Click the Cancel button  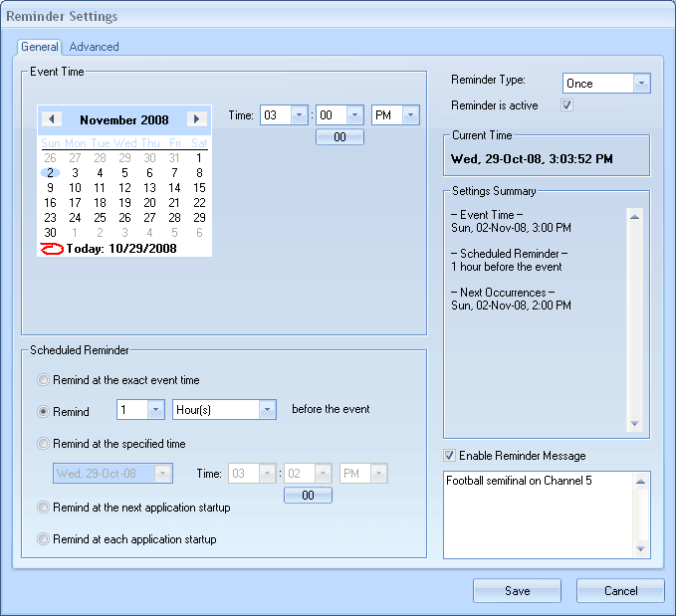pos(620,591)
